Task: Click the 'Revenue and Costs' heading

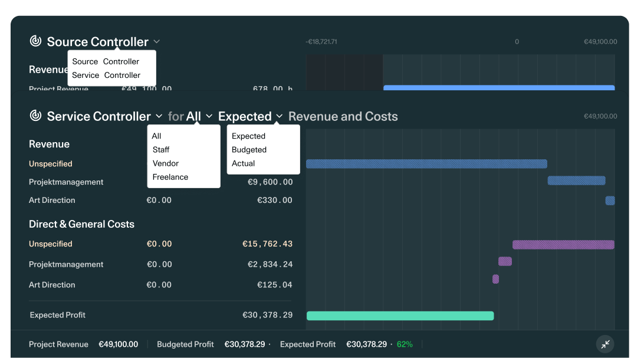Action: (x=343, y=117)
